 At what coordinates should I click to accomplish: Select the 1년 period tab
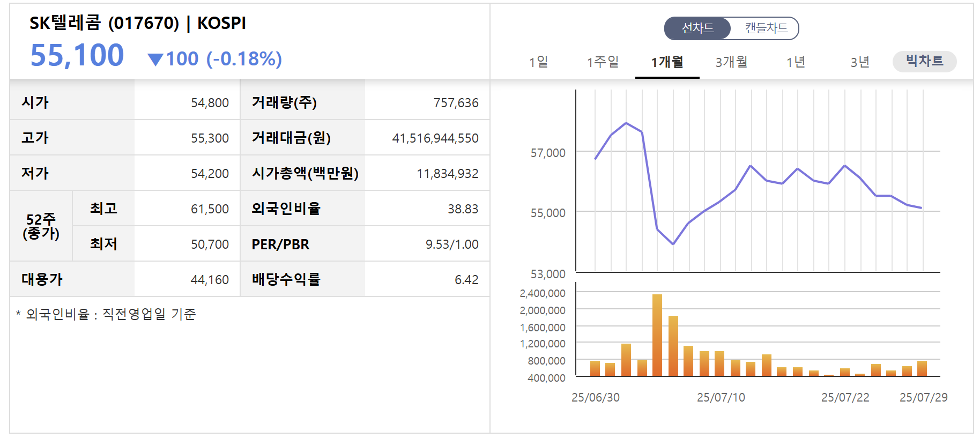pyautogui.click(x=796, y=62)
